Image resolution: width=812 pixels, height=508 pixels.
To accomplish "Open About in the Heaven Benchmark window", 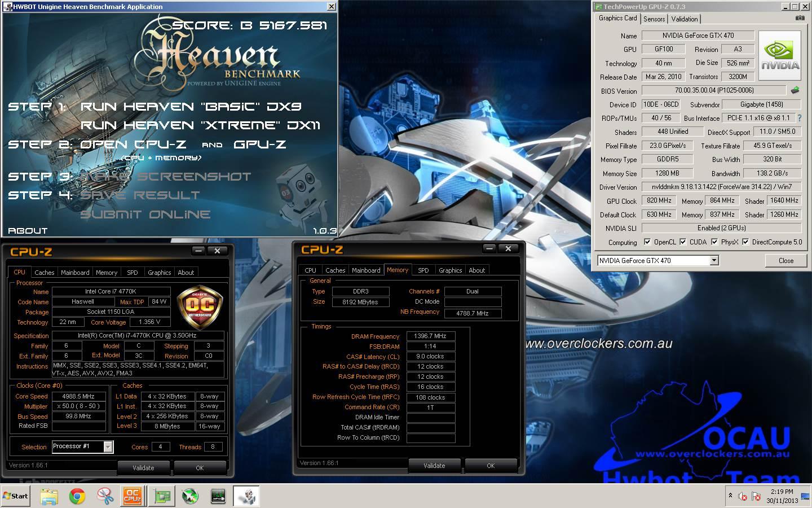I will coord(28,230).
